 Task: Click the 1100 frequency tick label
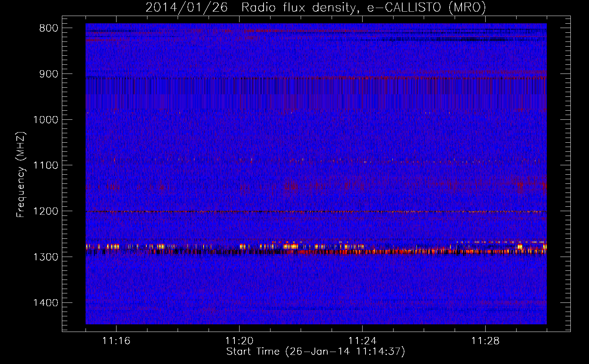coord(46,166)
